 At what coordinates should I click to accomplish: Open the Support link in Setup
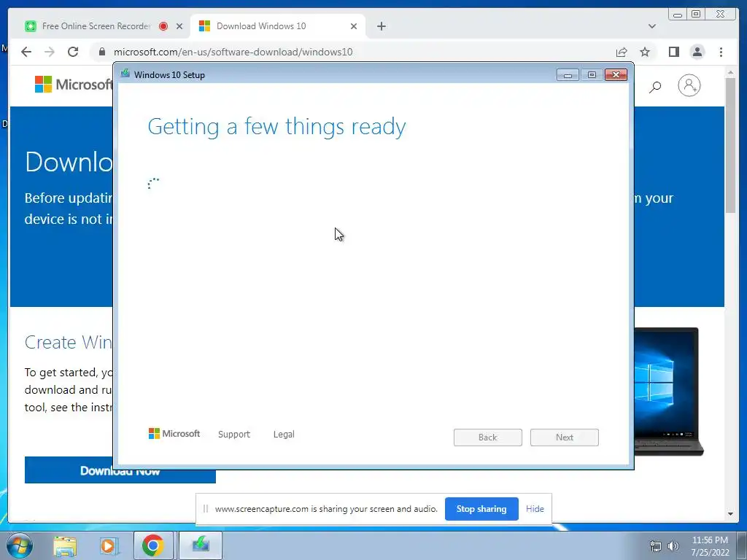234,435
